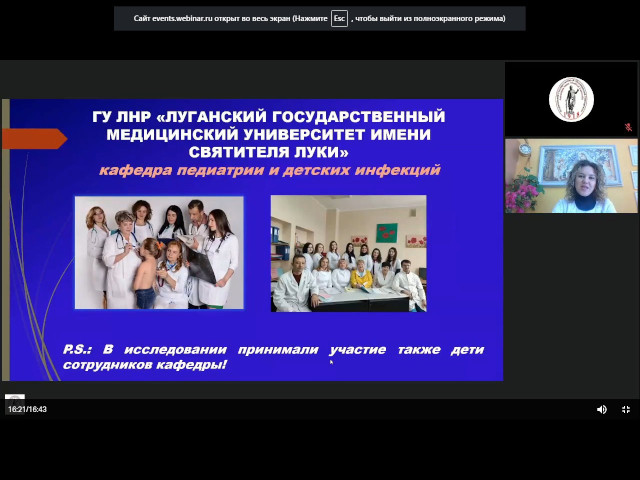Screen dimensions: 640x480
Task: Click the speaker volume icon
Action: [x=602, y=409]
